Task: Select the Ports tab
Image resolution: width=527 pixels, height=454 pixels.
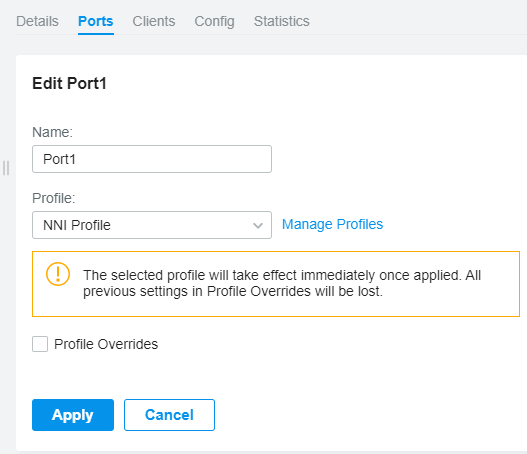Action: [96, 21]
